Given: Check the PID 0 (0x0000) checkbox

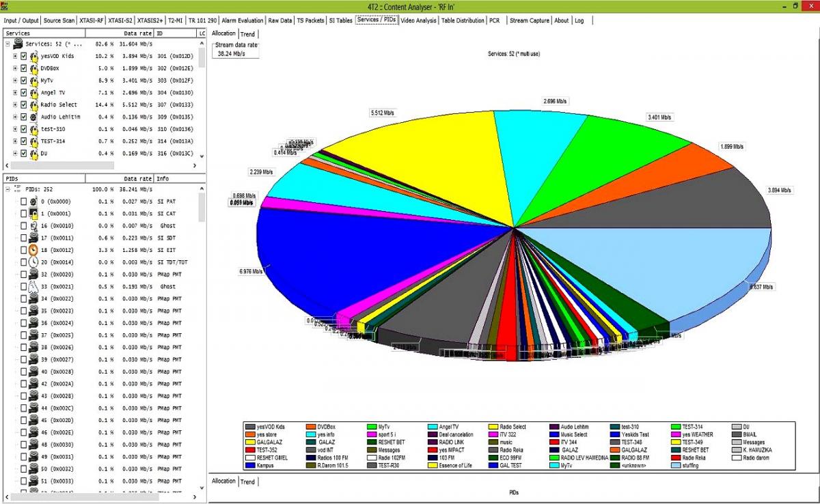Looking at the screenshot, I should (24, 201).
